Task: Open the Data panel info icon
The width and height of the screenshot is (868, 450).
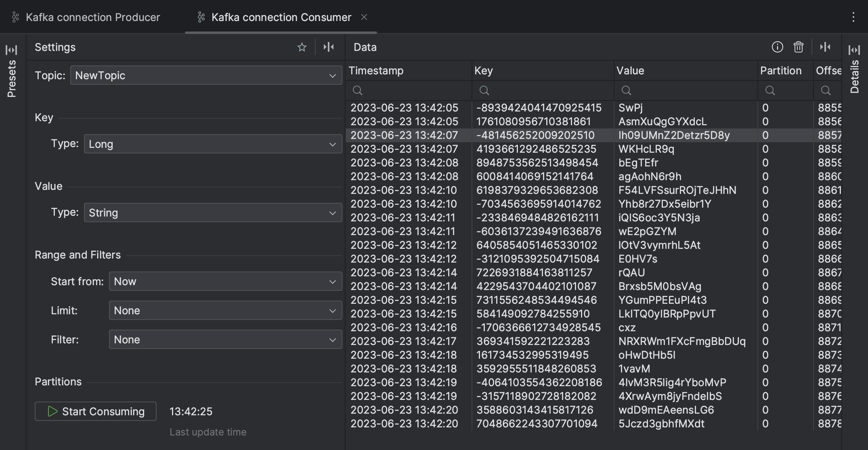Action: tap(776, 47)
